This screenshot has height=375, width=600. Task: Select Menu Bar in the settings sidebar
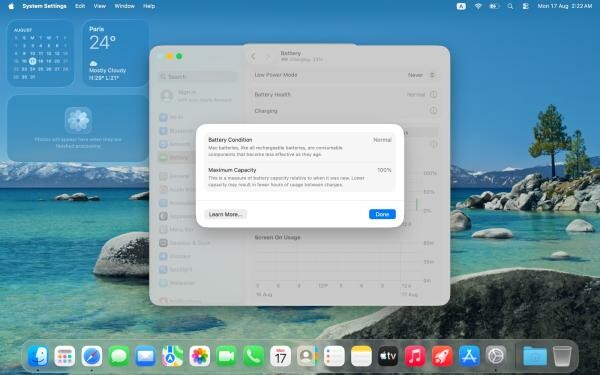197,230
